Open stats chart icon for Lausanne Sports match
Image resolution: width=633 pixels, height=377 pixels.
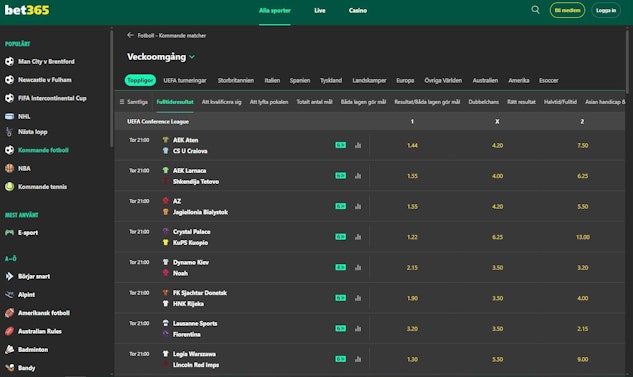click(358, 329)
